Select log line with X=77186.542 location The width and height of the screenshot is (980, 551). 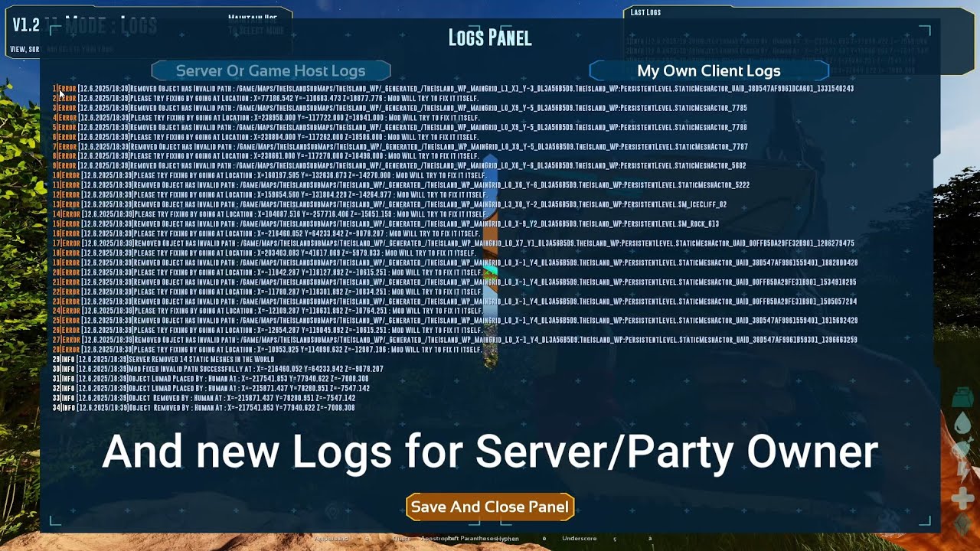coord(266,99)
